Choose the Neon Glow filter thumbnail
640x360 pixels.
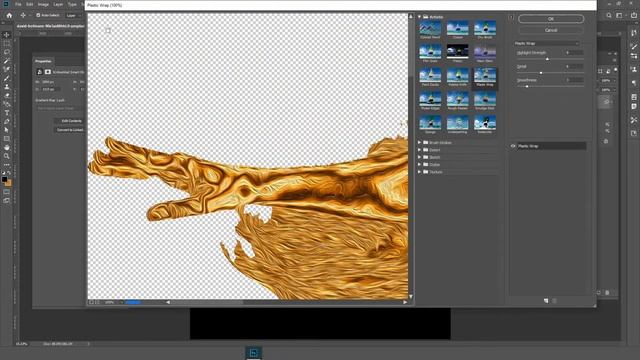tap(485, 54)
